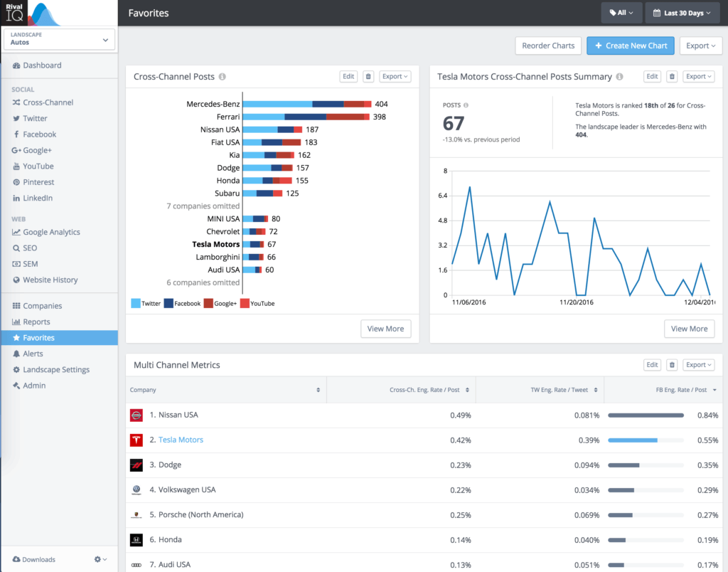
Task: Open the All tags filter dropdown
Action: (x=621, y=13)
